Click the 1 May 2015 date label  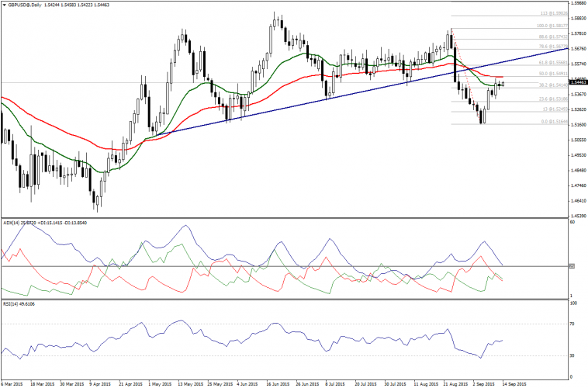click(160, 384)
